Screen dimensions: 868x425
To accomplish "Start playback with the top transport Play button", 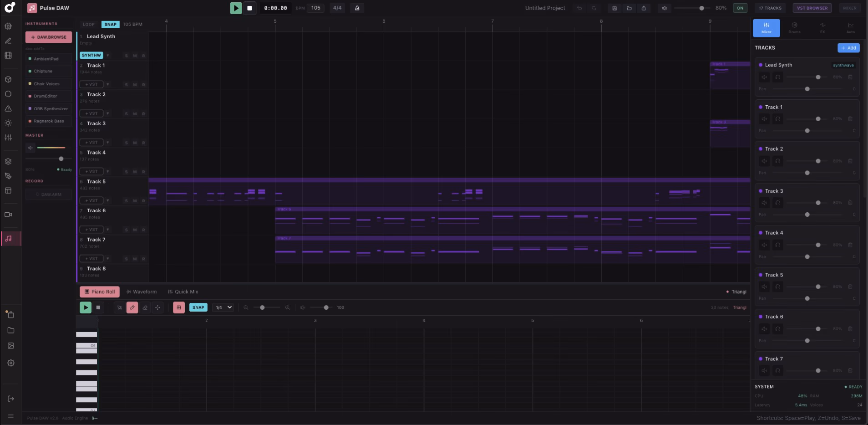I will coord(236,8).
